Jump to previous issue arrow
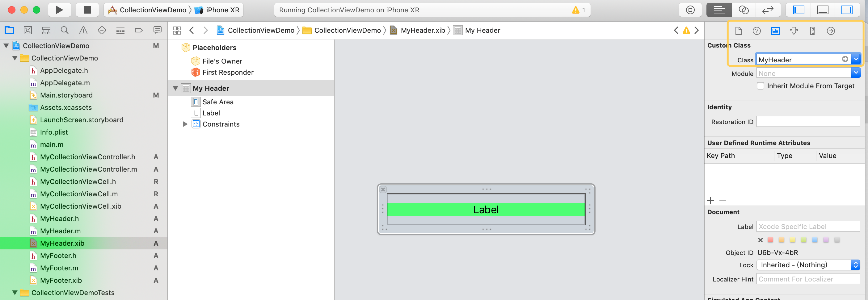 click(x=676, y=30)
